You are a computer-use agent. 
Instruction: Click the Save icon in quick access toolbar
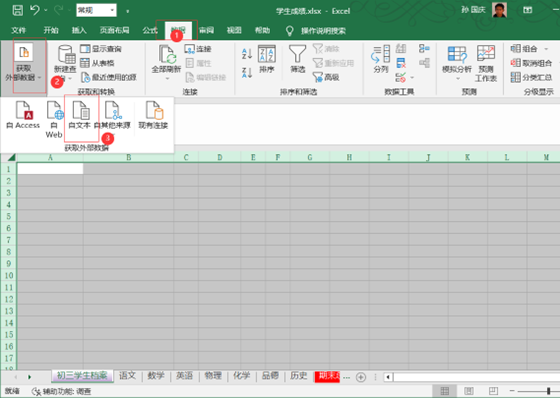click(x=18, y=10)
